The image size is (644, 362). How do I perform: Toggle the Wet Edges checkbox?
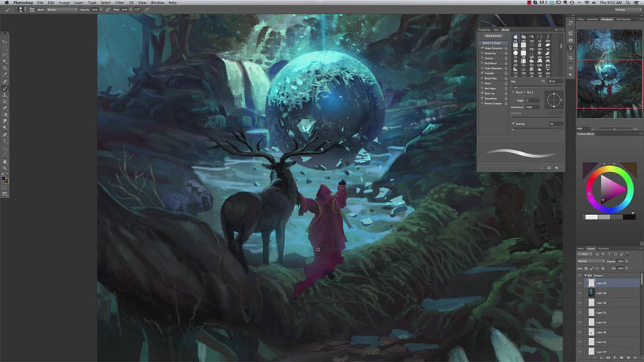point(482,88)
